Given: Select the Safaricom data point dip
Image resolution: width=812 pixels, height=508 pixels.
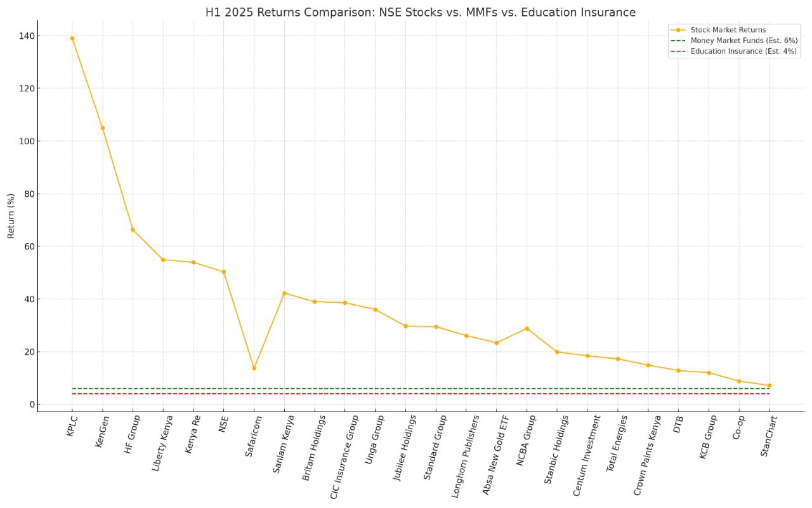Looking at the screenshot, I should pyautogui.click(x=254, y=368).
